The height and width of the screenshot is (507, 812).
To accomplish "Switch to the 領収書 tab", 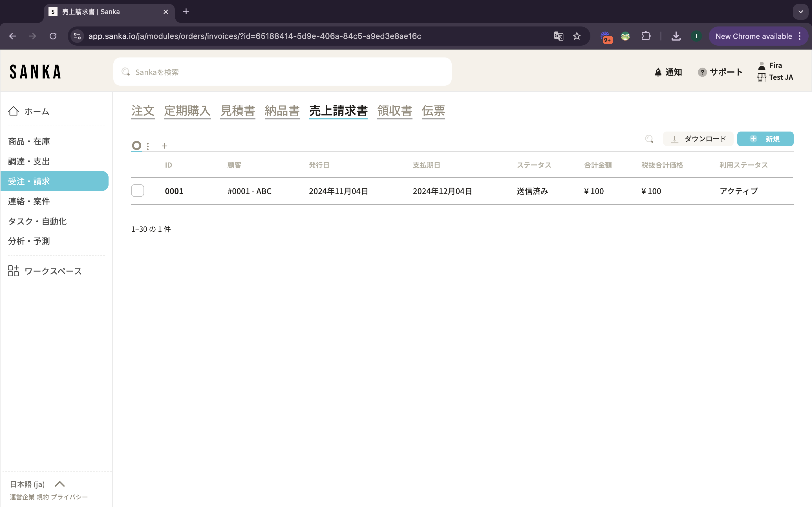I will [x=395, y=111].
